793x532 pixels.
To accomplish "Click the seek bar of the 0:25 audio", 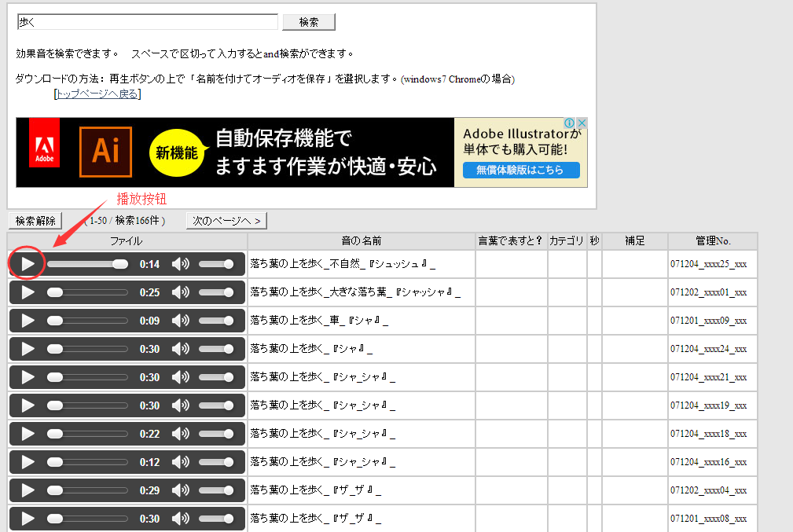I will coord(87,292).
